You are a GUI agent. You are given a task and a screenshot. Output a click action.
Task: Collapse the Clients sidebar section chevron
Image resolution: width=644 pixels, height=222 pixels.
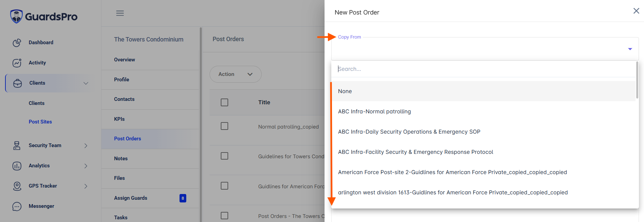click(86, 83)
